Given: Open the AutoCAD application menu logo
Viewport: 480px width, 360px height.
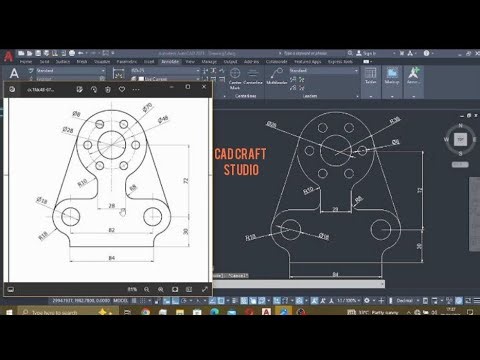Looking at the screenshot, I should click(x=9, y=57).
